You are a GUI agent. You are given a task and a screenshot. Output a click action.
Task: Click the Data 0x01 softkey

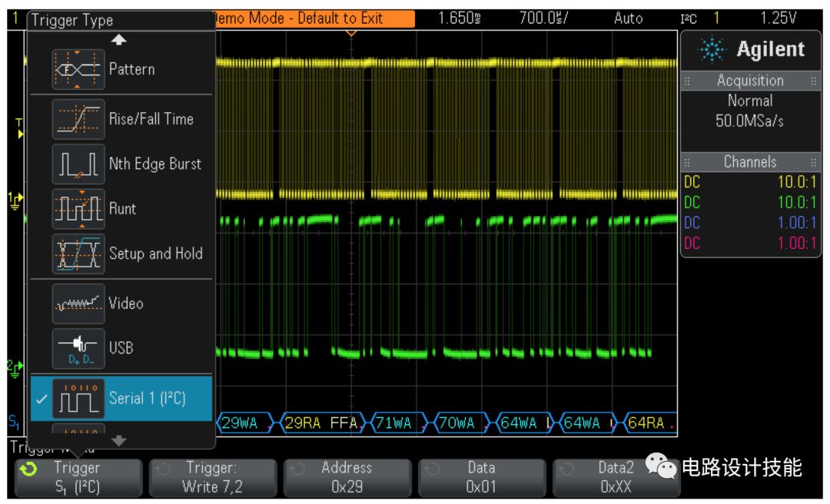pos(482,478)
